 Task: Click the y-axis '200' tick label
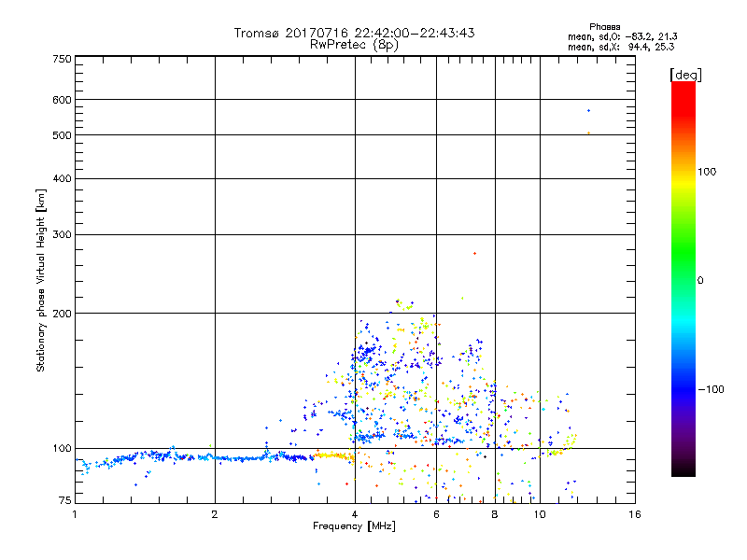[62, 314]
